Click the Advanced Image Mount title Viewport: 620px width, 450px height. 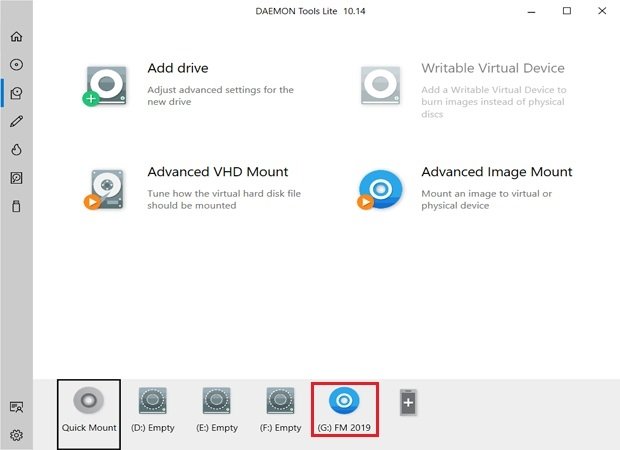coord(497,172)
